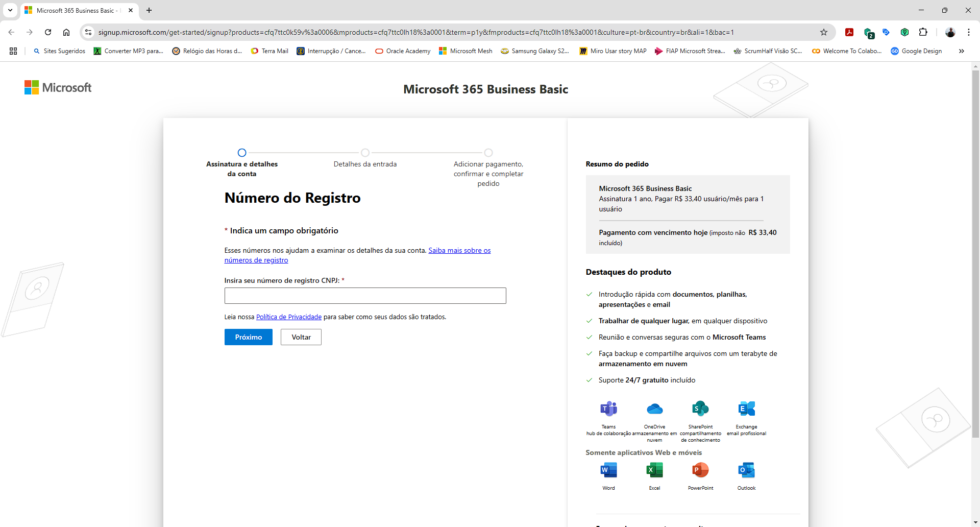The width and height of the screenshot is (980, 527).
Task: Open the Converter MP3 bookmark
Action: [x=129, y=51]
